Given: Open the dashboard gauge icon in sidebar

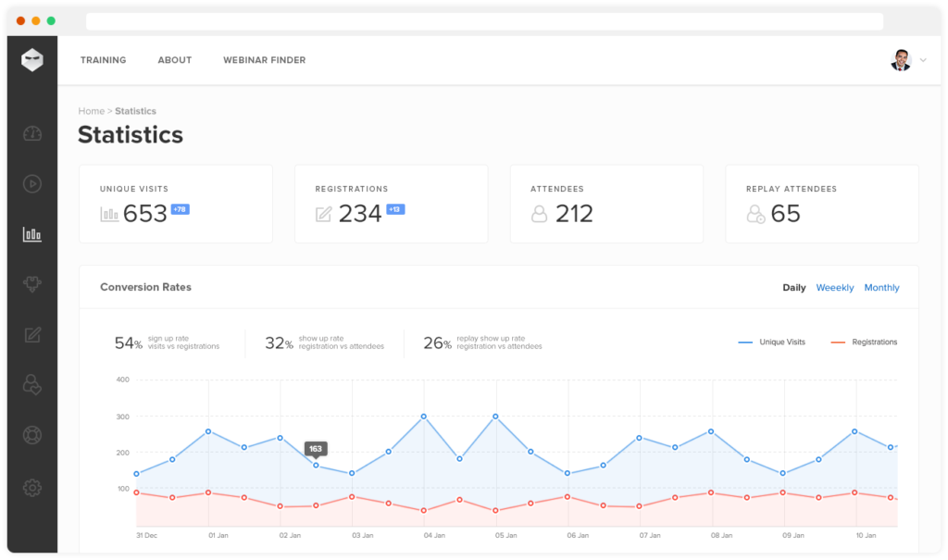Looking at the screenshot, I should (32, 133).
